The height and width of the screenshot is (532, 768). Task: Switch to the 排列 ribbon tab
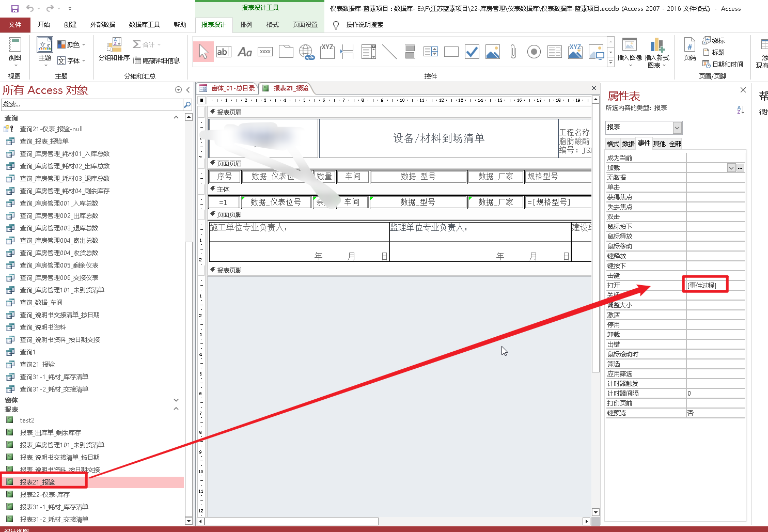click(x=246, y=24)
